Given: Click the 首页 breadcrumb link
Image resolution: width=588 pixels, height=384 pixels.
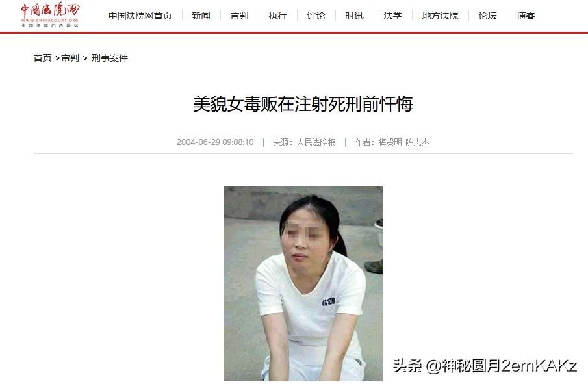Looking at the screenshot, I should [42, 58].
